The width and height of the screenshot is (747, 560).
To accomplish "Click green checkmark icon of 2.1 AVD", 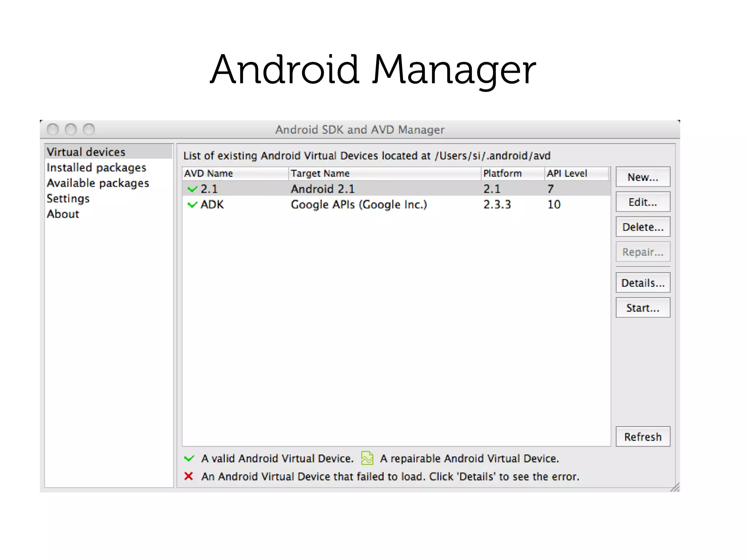I will 192,189.
